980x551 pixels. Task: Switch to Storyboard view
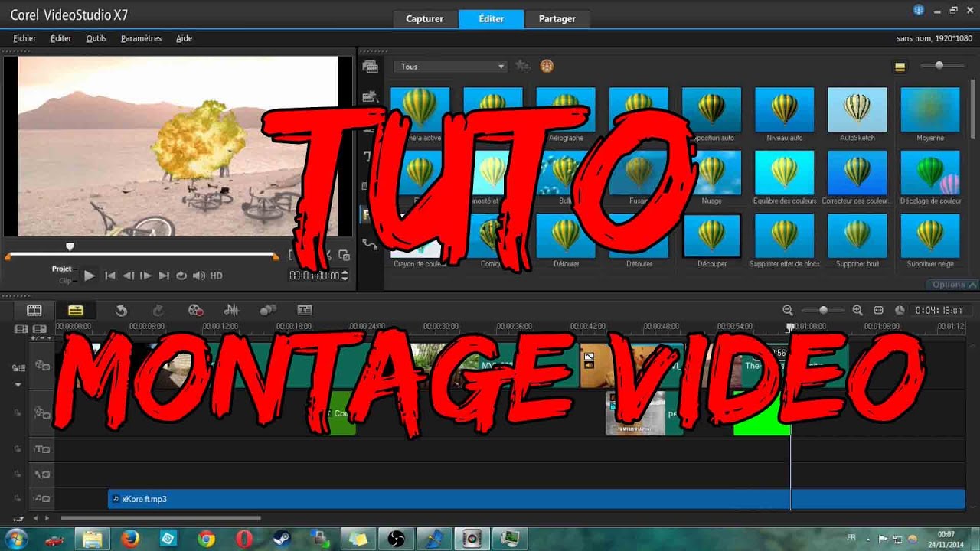pyautogui.click(x=34, y=310)
